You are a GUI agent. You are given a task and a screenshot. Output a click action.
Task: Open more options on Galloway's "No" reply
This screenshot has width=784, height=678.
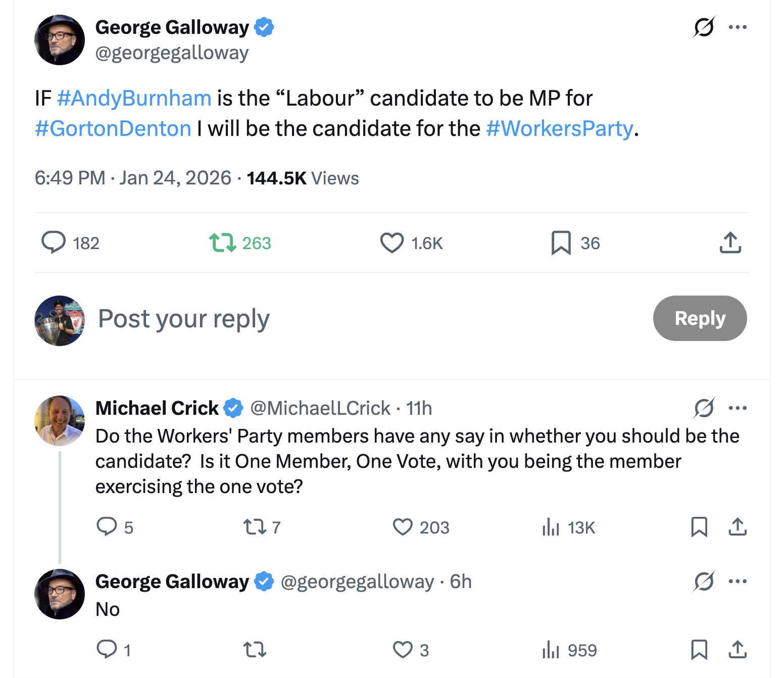tap(738, 582)
